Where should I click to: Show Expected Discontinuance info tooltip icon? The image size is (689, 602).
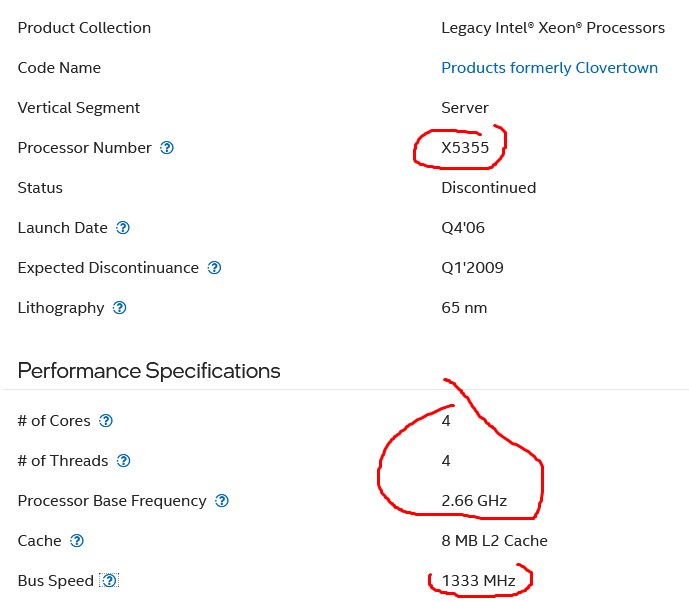point(214,268)
